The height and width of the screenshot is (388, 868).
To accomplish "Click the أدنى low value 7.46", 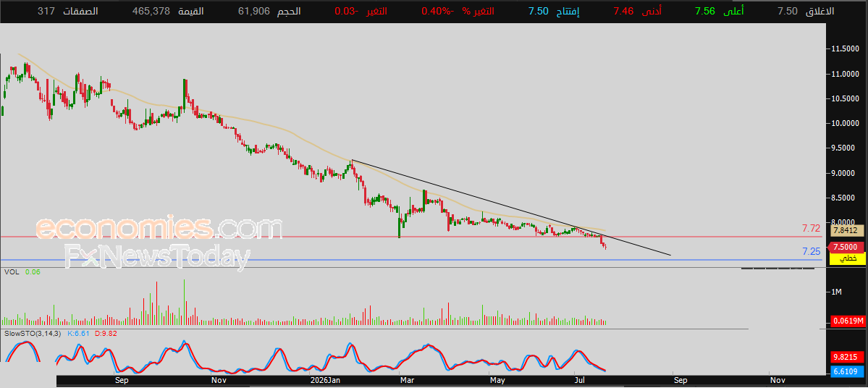I will point(622,11).
